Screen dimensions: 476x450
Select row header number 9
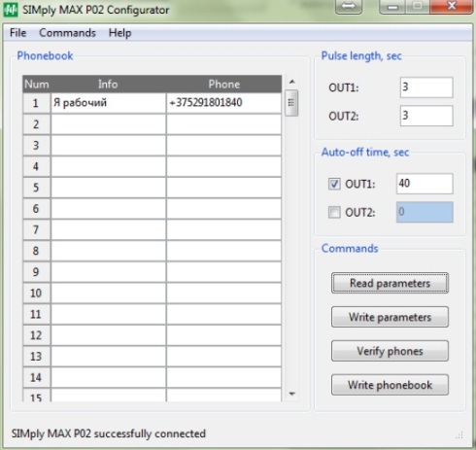click(37, 272)
